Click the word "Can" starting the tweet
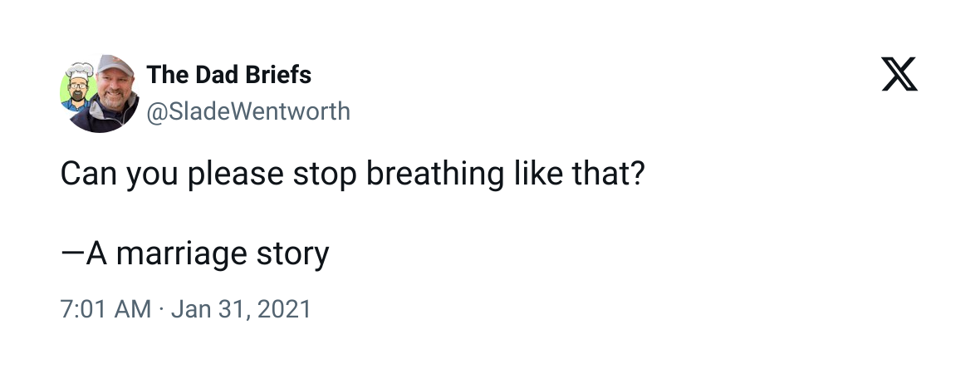980x379 pixels. pyautogui.click(x=89, y=176)
